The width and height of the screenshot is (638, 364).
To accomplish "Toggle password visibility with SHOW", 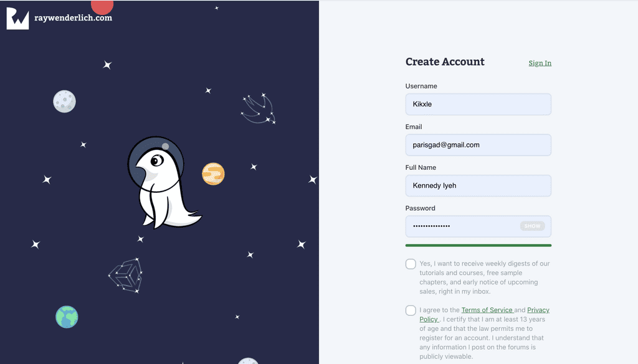I will (532, 226).
